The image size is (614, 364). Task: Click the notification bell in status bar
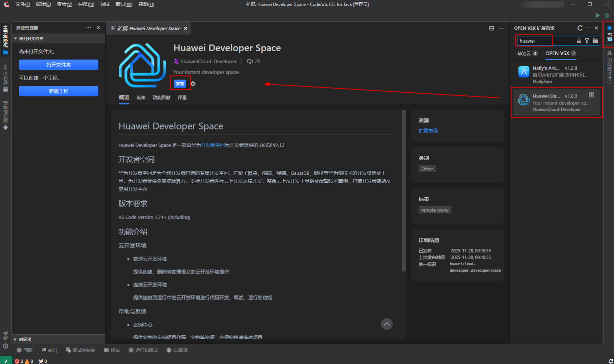pos(611,361)
